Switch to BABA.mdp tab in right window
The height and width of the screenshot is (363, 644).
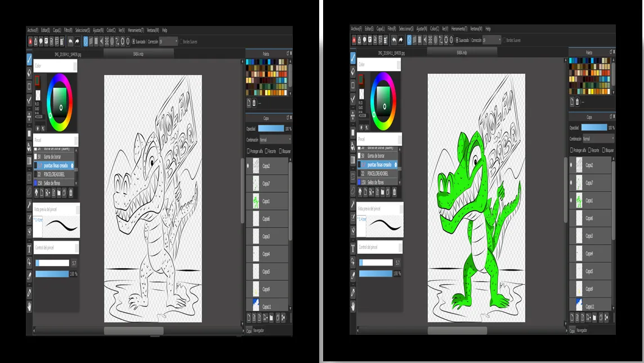pyautogui.click(x=462, y=52)
